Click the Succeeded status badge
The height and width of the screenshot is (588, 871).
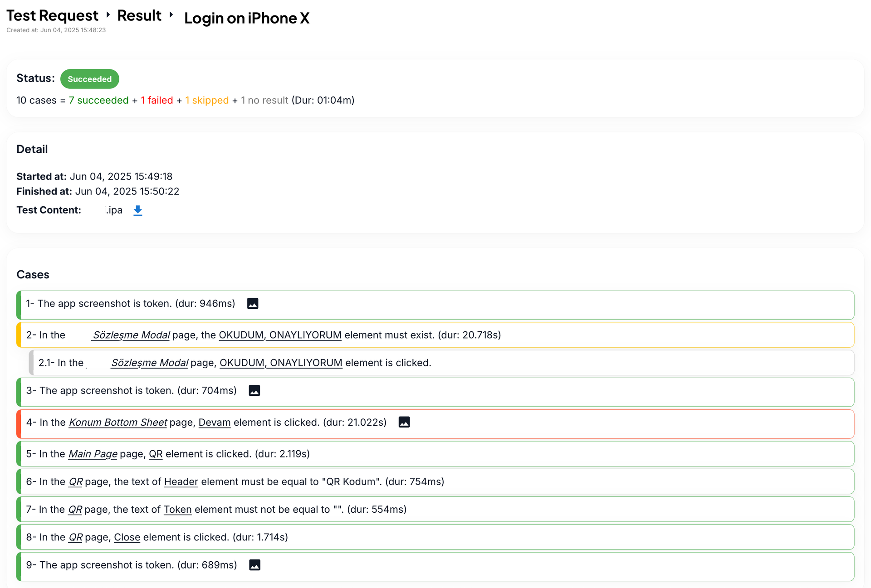pyautogui.click(x=89, y=79)
